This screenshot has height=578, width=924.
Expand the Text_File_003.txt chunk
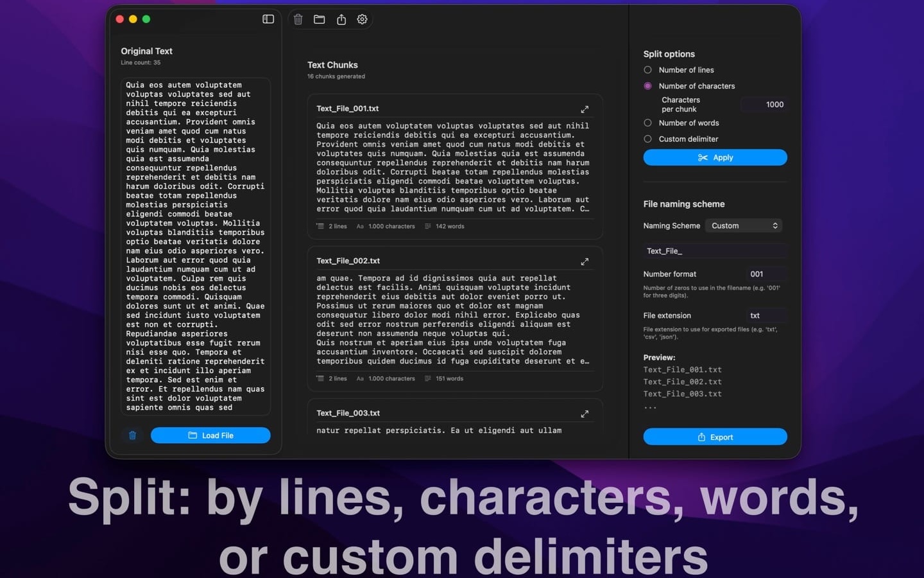(x=585, y=414)
